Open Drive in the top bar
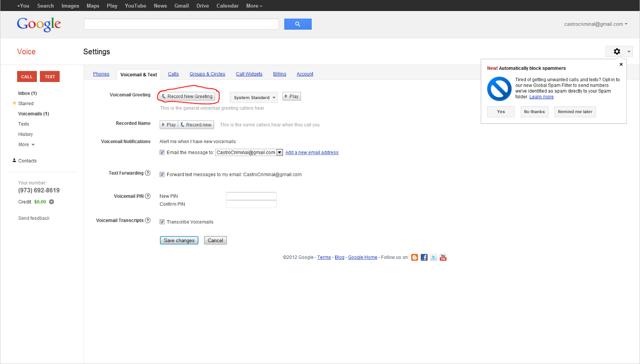 pos(203,6)
